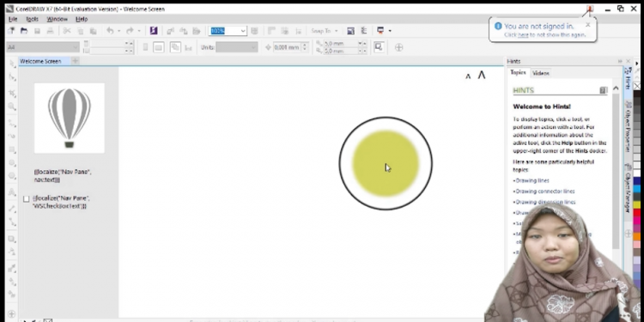Click the quick customize plus on property bar
Viewport: 644px width, 322px height.
click(398, 47)
